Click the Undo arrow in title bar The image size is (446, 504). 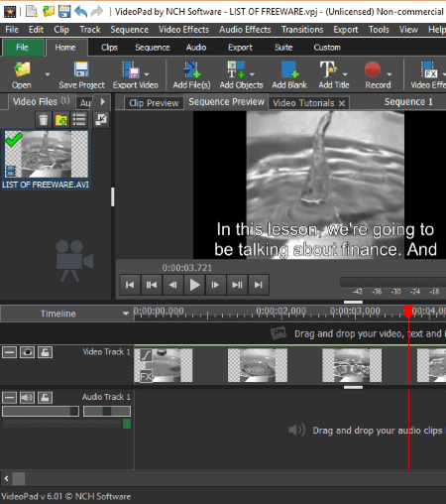(x=80, y=11)
